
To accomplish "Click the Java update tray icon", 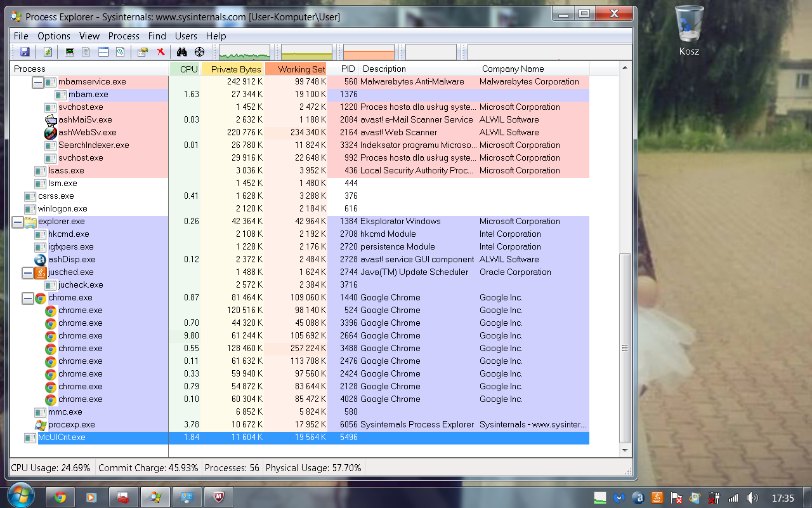I will [x=658, y=498].
